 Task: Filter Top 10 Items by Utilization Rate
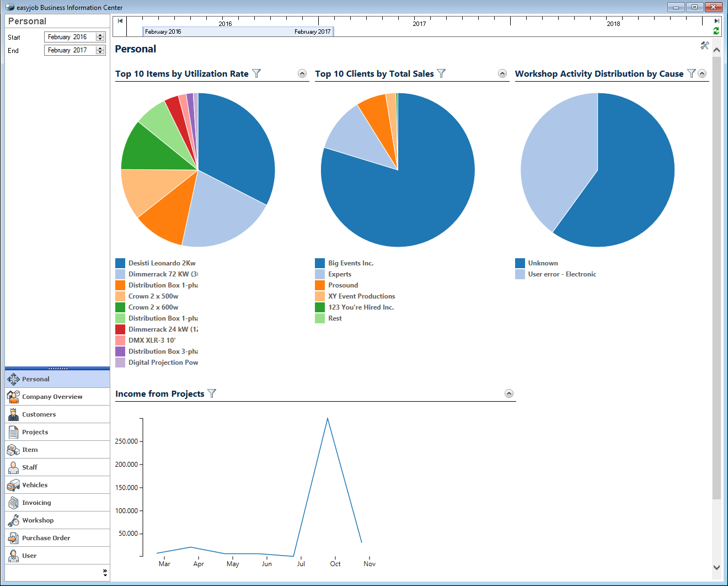(x=256, y=73)
